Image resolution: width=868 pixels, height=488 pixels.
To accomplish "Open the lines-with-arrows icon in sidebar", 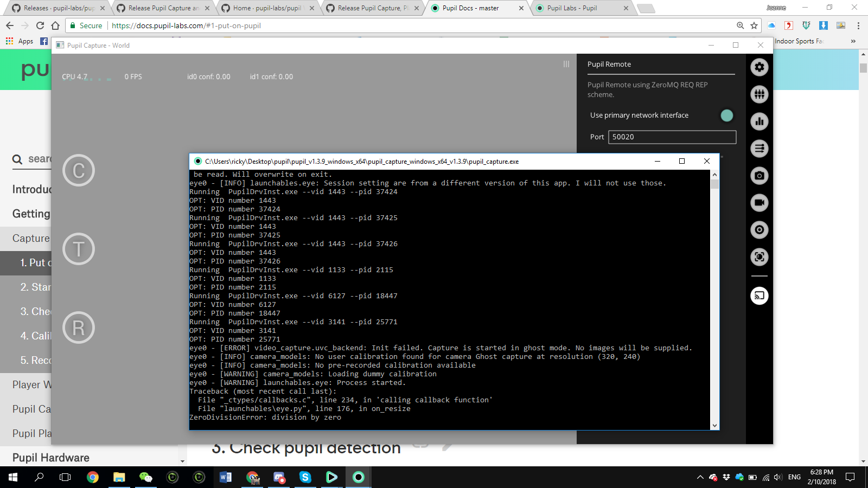I will pos(759,149).
